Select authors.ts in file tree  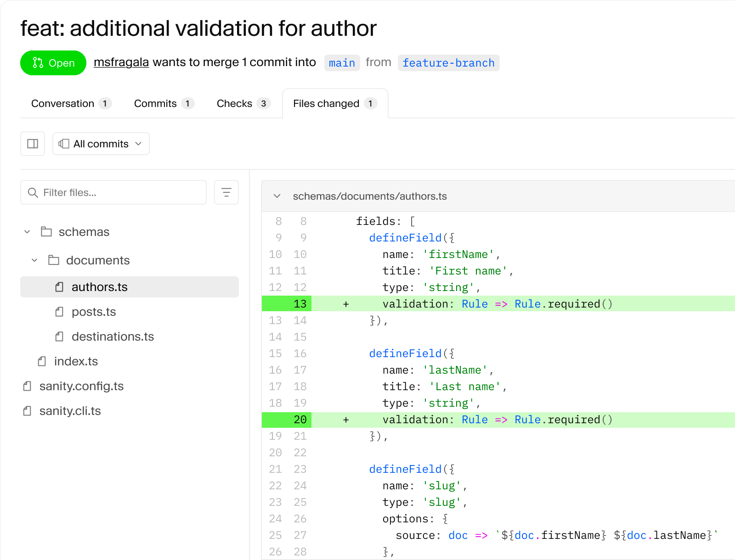pyautogui.click(x=130, y=287)
